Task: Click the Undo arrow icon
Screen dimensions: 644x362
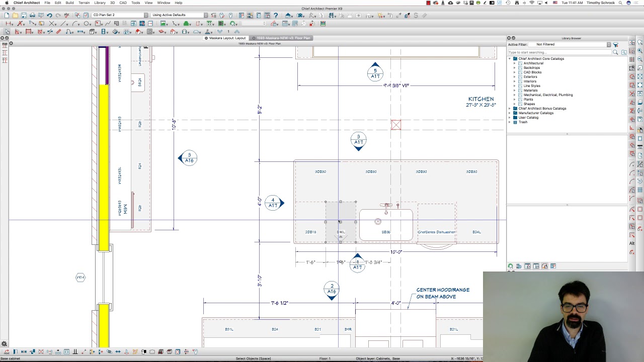Action: (x=49, y=15)
